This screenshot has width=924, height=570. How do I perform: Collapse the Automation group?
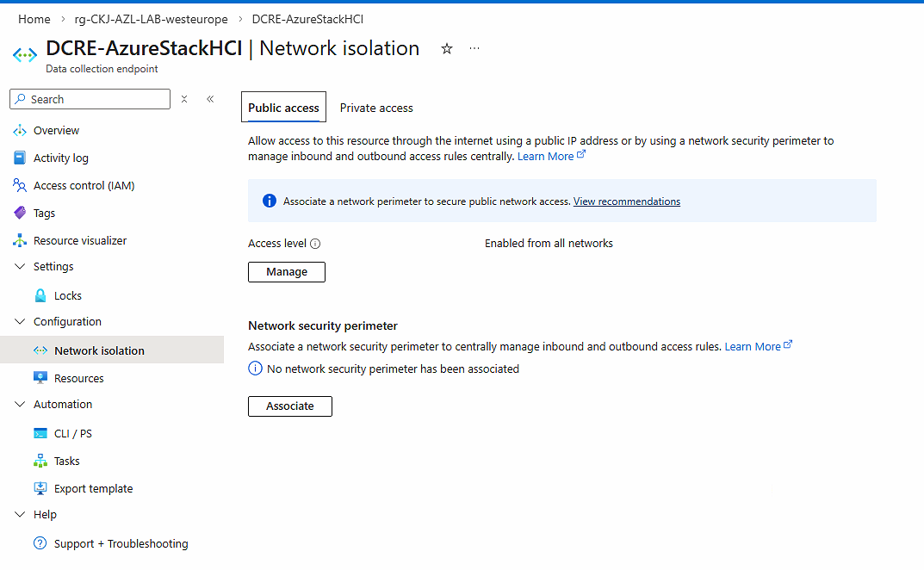20,405
